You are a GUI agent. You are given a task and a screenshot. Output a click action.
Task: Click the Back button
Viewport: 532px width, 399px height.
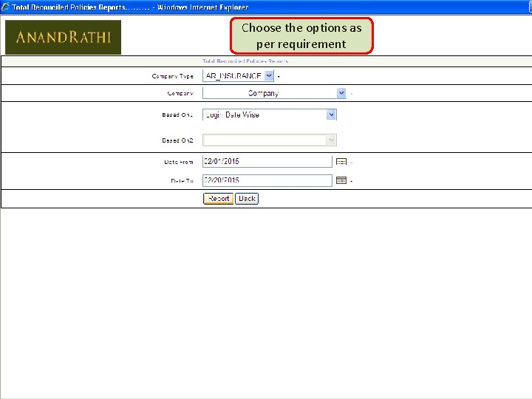247,199
